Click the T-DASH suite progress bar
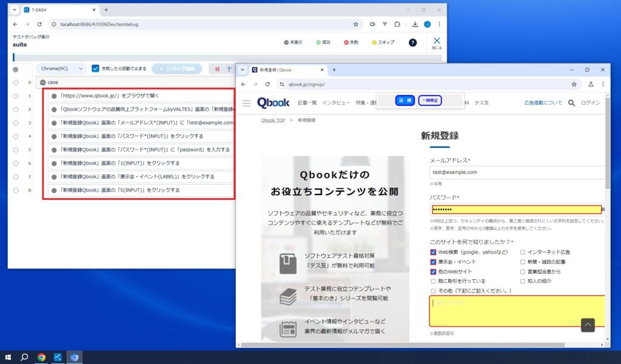The width and height of the screenshot is (621, 364). pyautogui.click(x=227, y=58)
